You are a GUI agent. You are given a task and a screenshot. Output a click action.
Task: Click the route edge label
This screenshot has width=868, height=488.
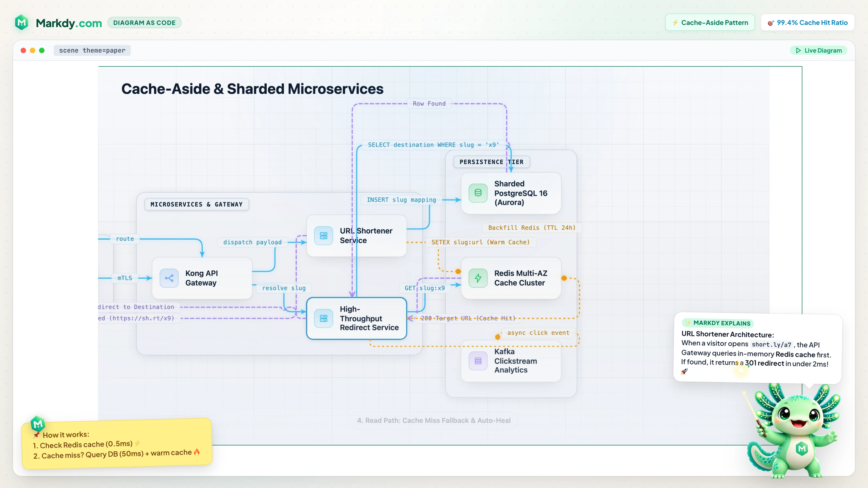coord(125,239)
